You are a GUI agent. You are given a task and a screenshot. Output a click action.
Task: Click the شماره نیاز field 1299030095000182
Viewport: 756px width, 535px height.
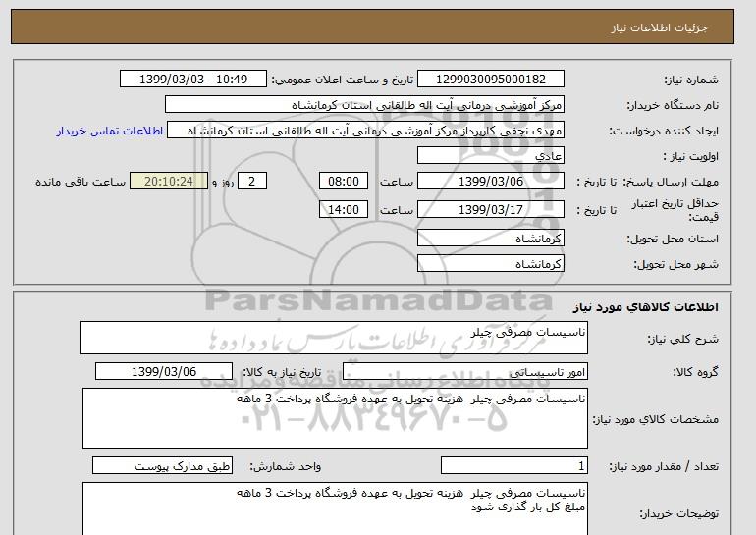[490, 80]
